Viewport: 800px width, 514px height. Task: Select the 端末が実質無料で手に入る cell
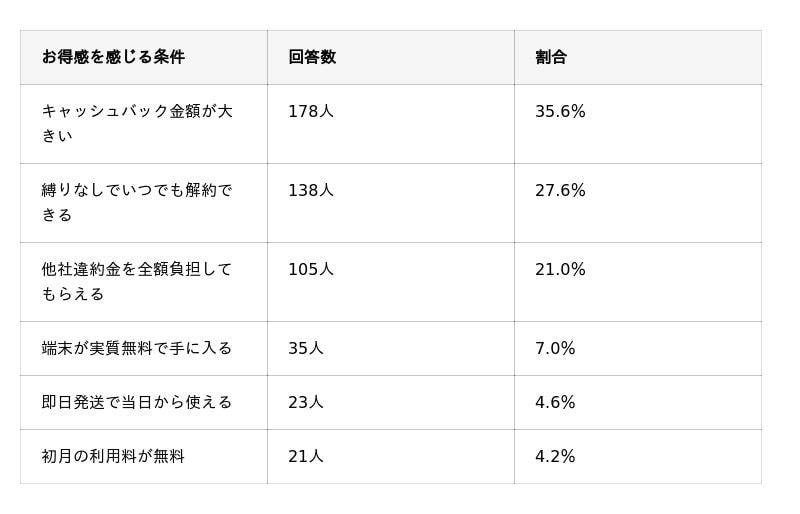(137, 348)
